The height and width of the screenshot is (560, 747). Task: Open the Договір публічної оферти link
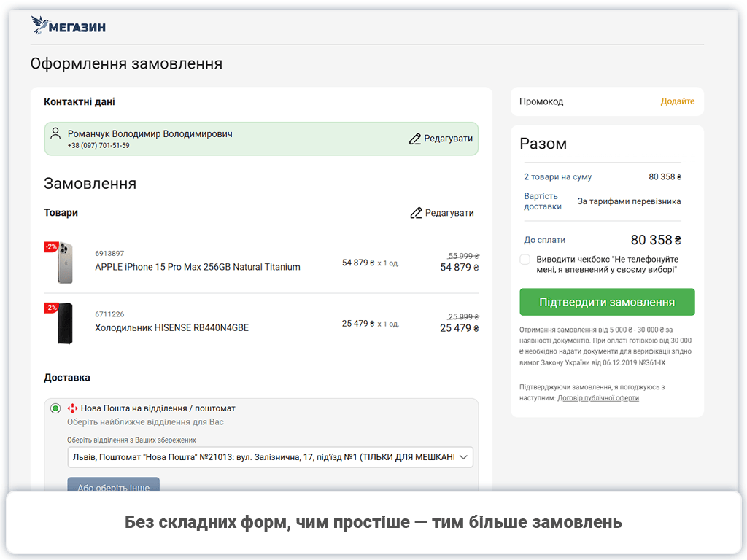pos(598,398)
